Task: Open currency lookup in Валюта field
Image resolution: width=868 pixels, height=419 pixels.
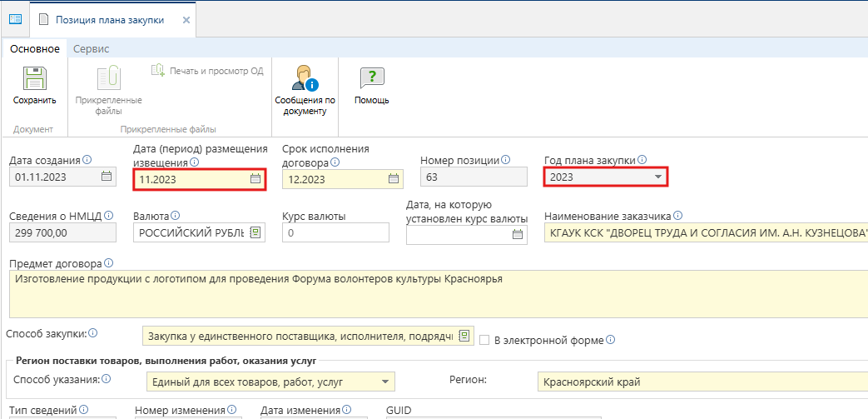Action: pos(255,232)
